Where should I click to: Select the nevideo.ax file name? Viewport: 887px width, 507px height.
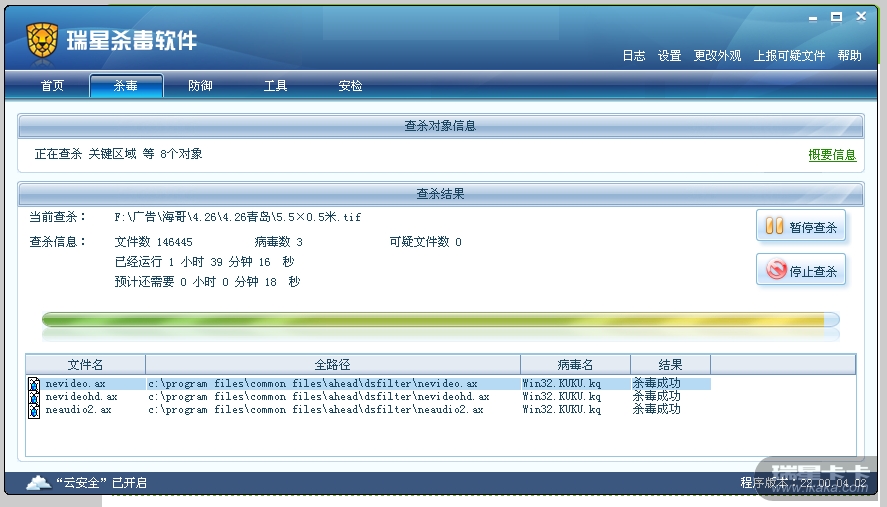pos(75,384)
